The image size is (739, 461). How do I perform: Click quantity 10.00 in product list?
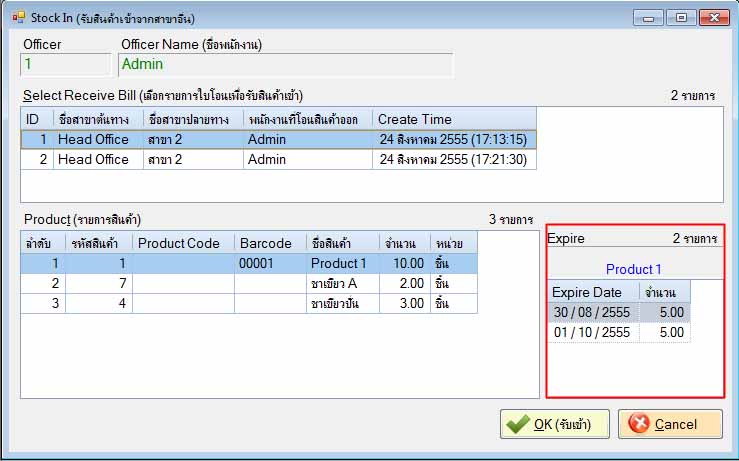[x=404, y=263]
